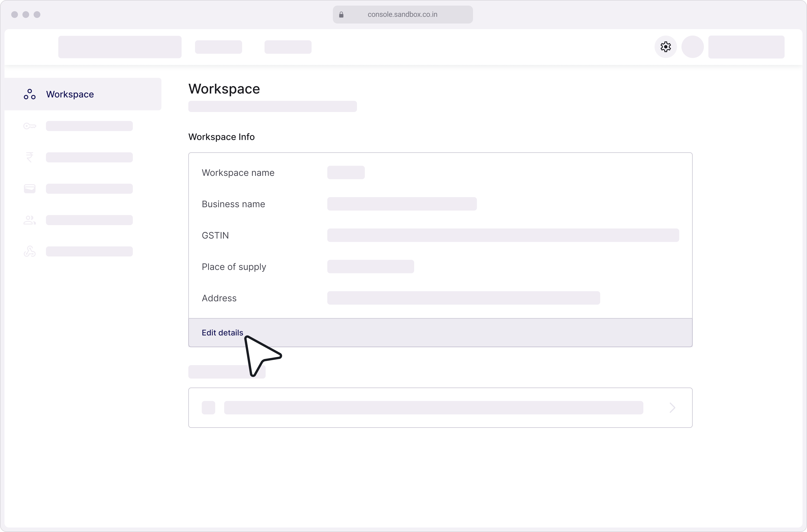This screenshot has width=807, height=532.
Task: Open the webhook icon sidebar entry
Action: [x=30, y=251]
